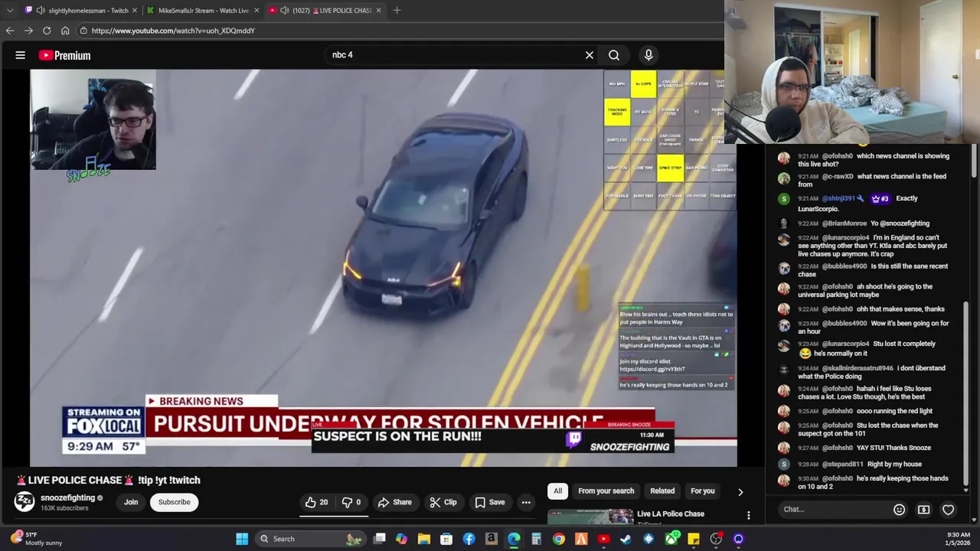The image size is (980, 551).
Task: Start voice search with microphone icon
Action: tap(648, 55)
